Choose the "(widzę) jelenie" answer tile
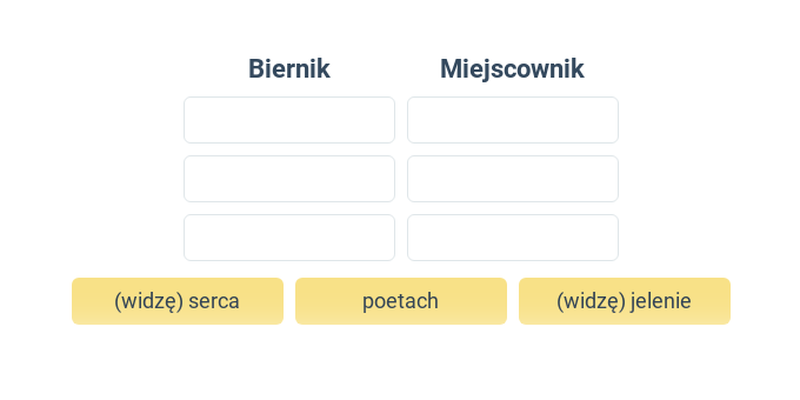 coord(624,301)
